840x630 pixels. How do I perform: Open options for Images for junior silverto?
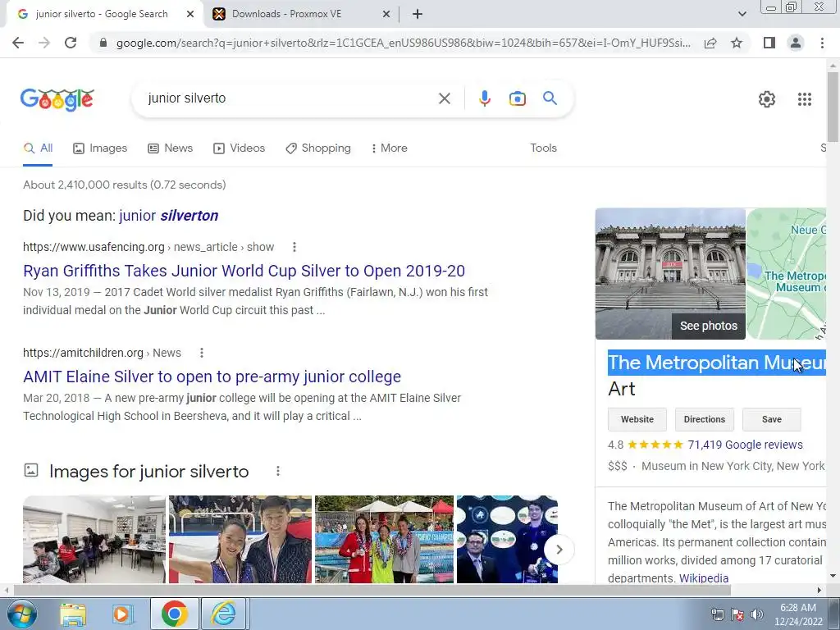[x=277, y=471]
